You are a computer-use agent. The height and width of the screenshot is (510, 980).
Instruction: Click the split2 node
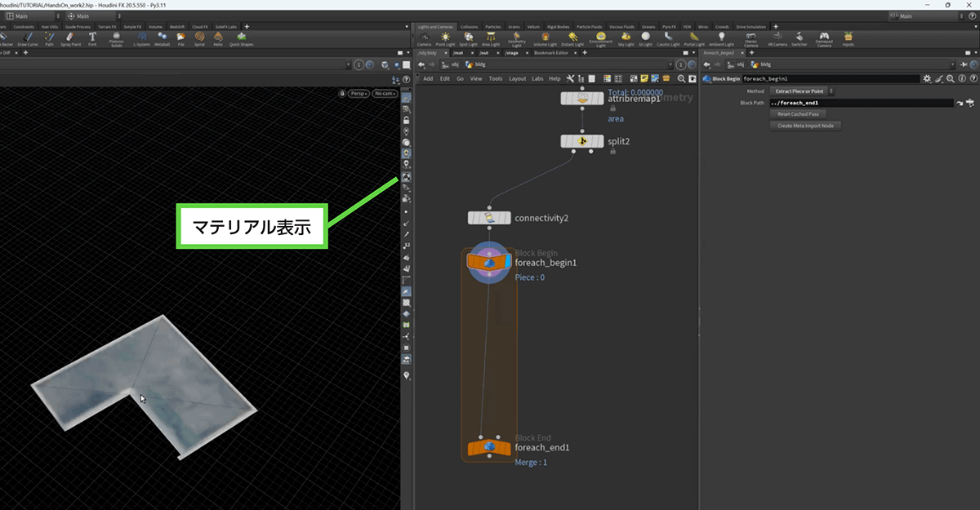pyautogui.click(x=581, y=141)
